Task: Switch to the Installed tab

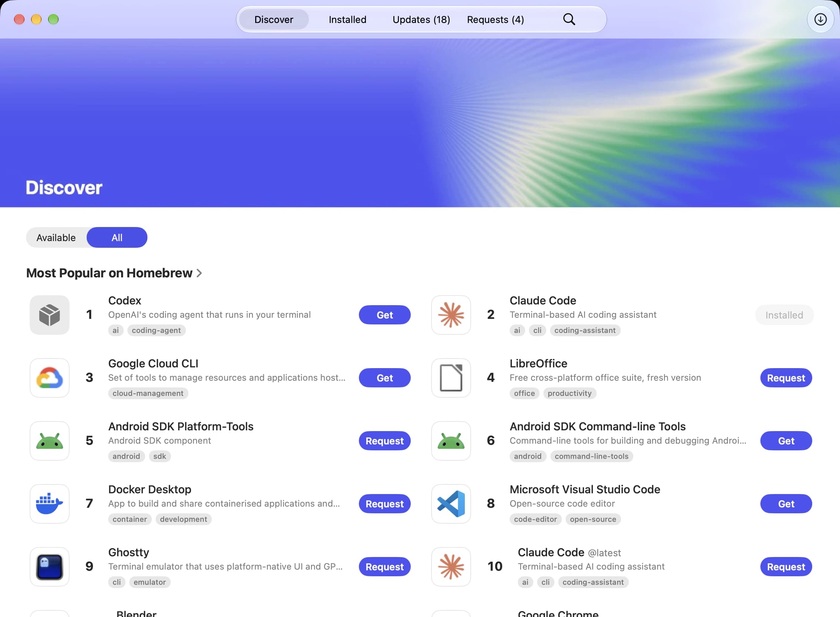Action: tap(347, 19)
